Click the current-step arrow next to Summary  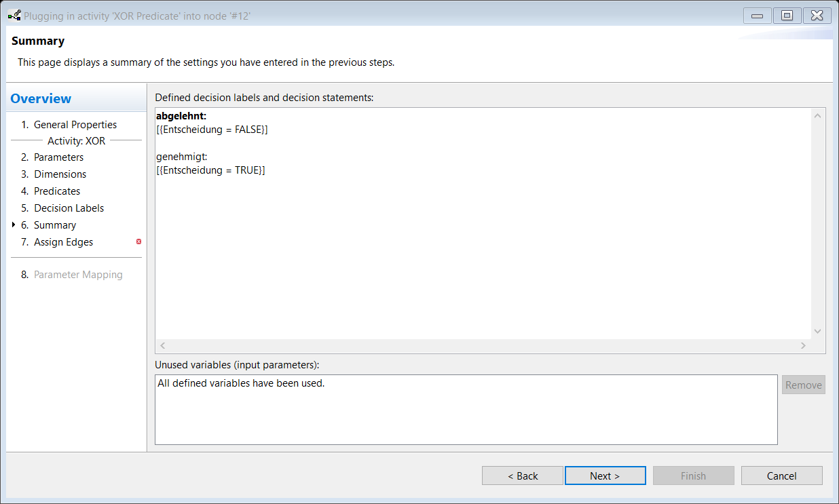(14, 225)
